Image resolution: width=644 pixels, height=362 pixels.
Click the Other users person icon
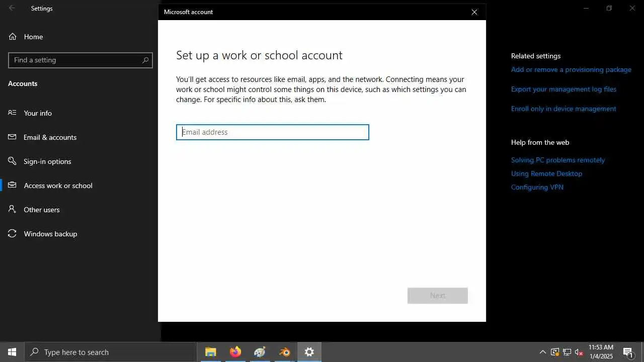tap(13, 209)
